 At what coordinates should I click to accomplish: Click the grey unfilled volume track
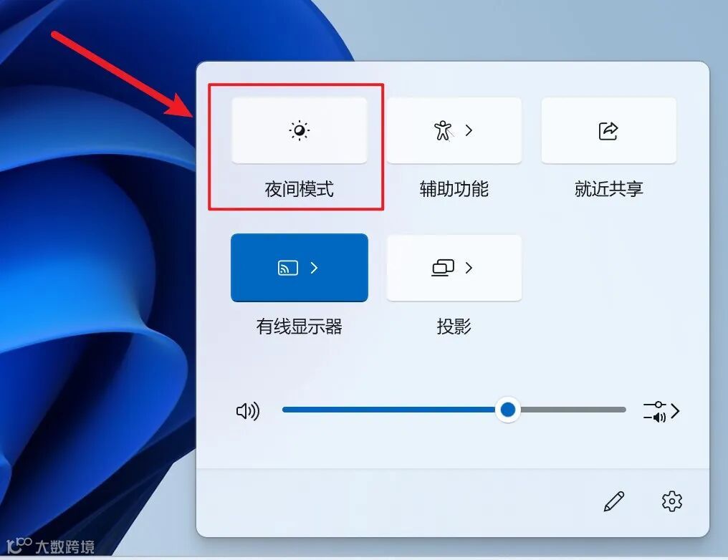point(573,410)
